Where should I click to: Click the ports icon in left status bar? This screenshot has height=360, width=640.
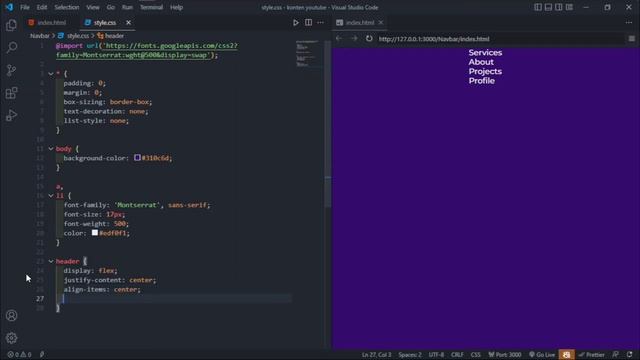42,355
